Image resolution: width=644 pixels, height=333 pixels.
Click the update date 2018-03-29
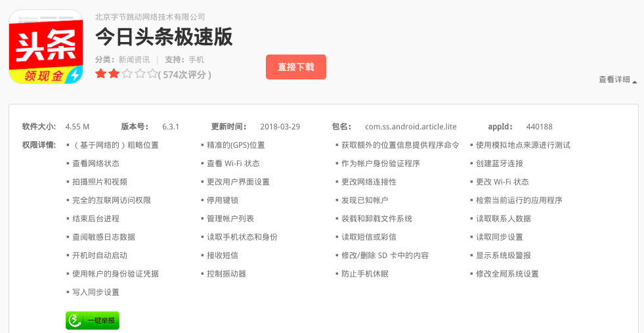tap(280, 127)
